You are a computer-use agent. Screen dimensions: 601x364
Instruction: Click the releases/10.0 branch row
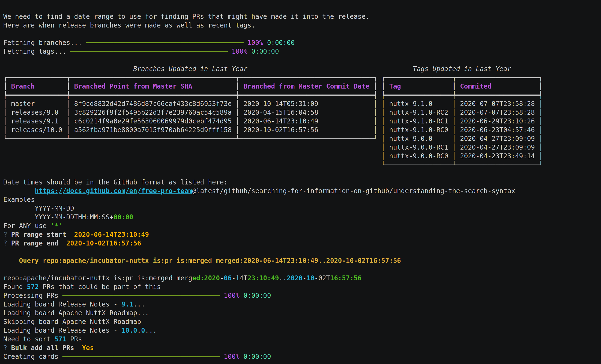(37, 130)
